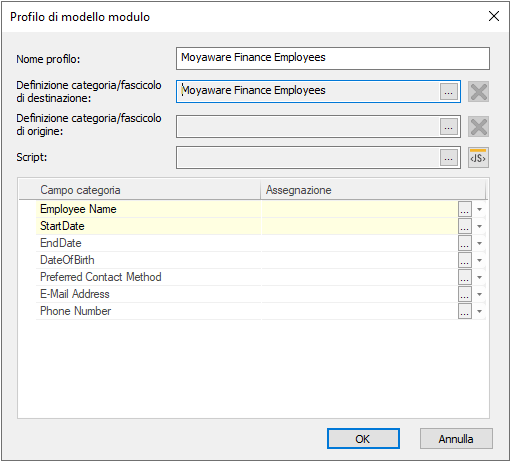Select the Preferred Contact Method row
Viewport: 510px width, 462px height.
(261, 277)
